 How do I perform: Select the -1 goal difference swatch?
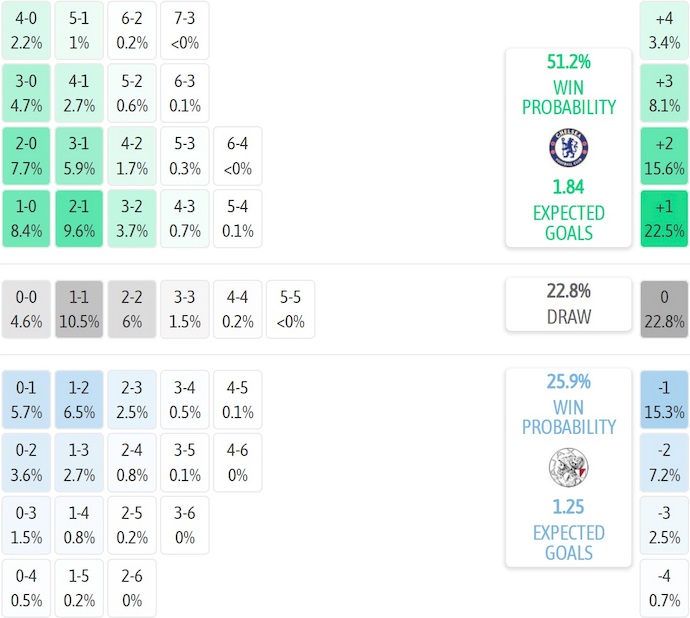pos(664,399)
